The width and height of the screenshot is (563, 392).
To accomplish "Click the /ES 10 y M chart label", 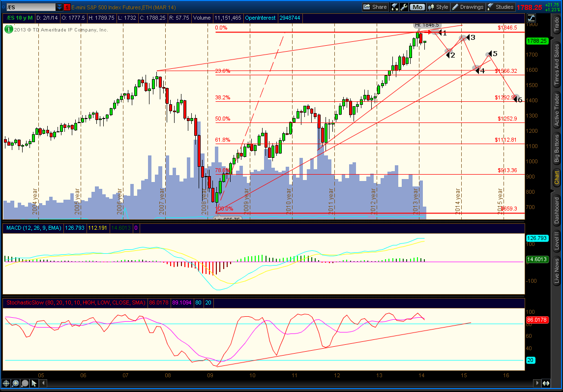I will tap(20, 18).
